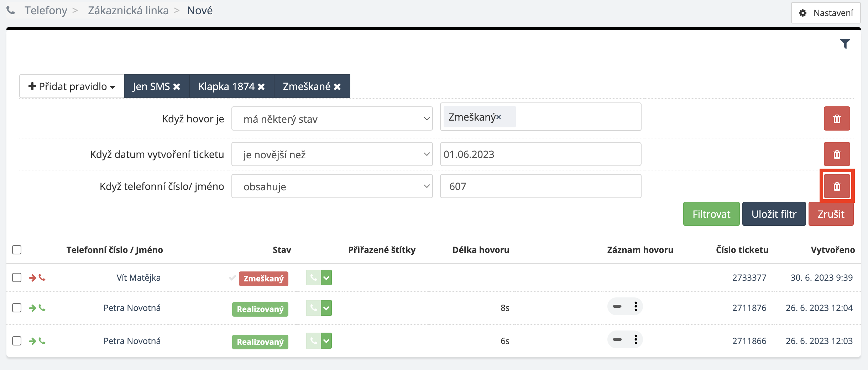Click the phone number field containing 607
Screen dimensions: 868x370
pyautogui.click(x=540, y=186)
